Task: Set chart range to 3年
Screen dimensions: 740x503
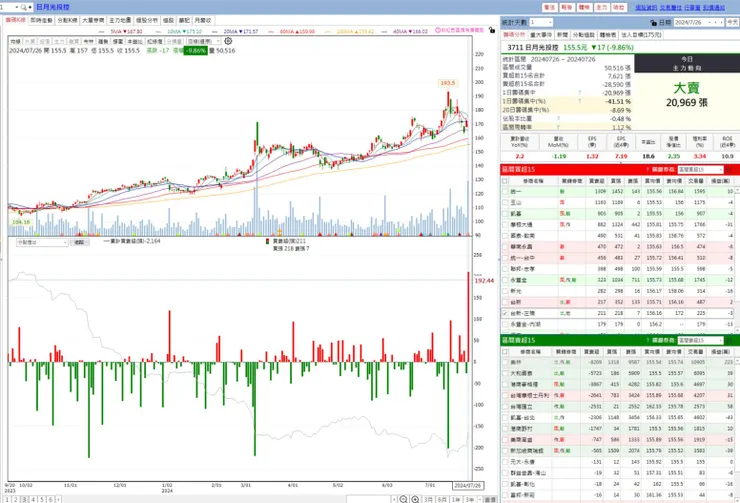Action: (x=470, y=499)
